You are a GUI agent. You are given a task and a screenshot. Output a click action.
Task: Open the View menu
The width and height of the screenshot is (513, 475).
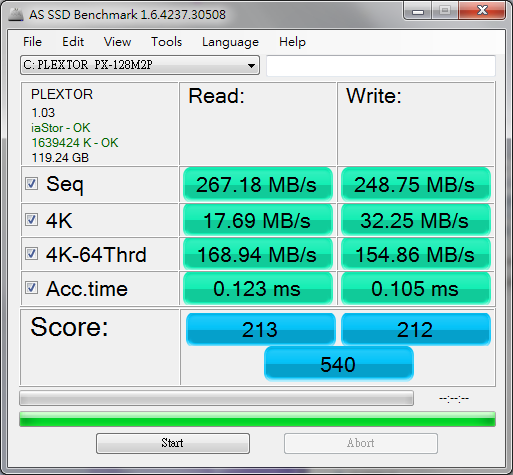click(117, 42)
